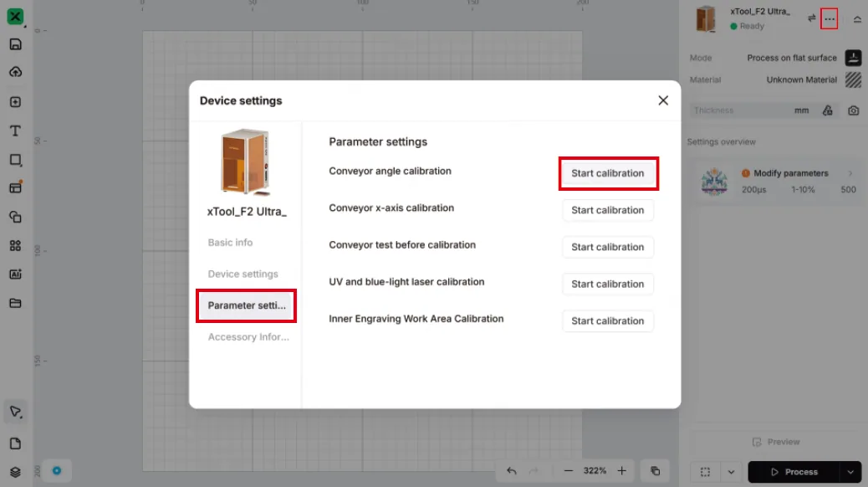Open the device three-dots more menu
868x487 pixels.
tap(830, 19)
